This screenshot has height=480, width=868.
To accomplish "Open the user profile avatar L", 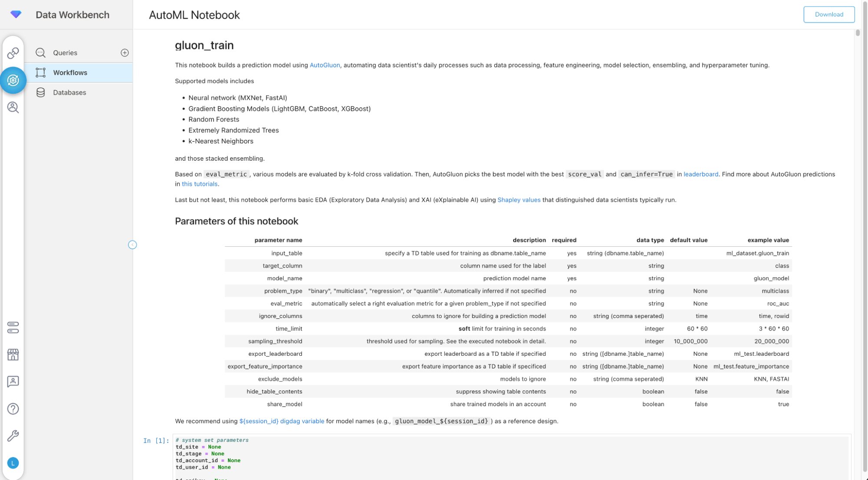I will (x=13, y=463).
